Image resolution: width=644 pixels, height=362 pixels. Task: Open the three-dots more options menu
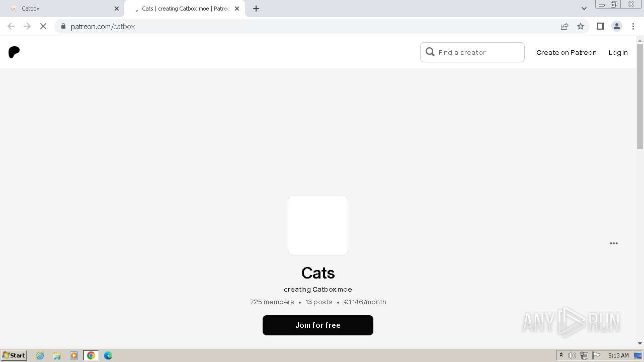(614, 243)
